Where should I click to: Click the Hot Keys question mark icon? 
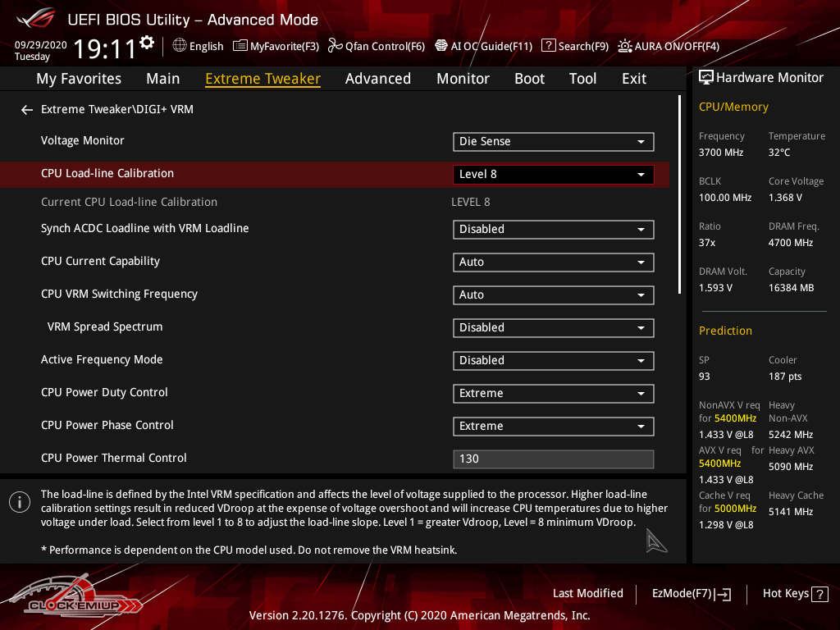coord(819,594)
